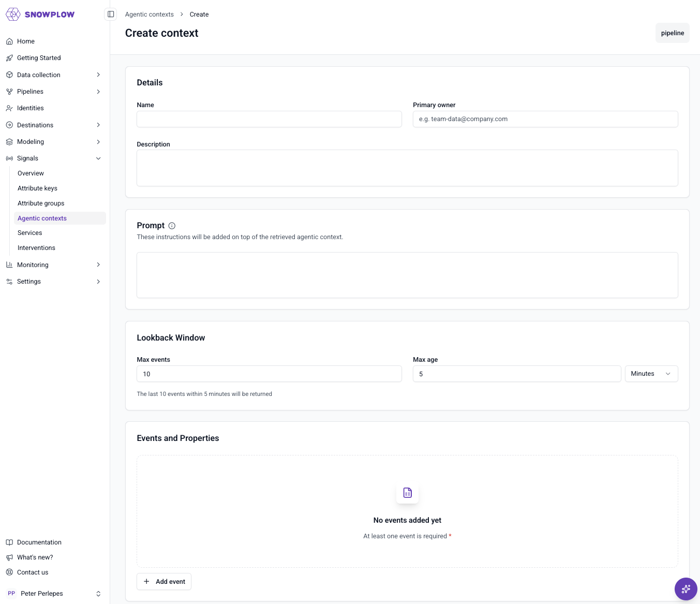700x604 pixels.
Task: Click the Getting Started rocket icon
Action: (x=9, y=58)
